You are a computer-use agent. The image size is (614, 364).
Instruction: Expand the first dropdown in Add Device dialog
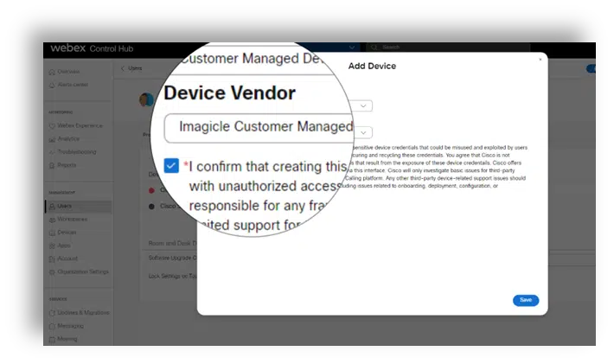click(x=364, y=105)
